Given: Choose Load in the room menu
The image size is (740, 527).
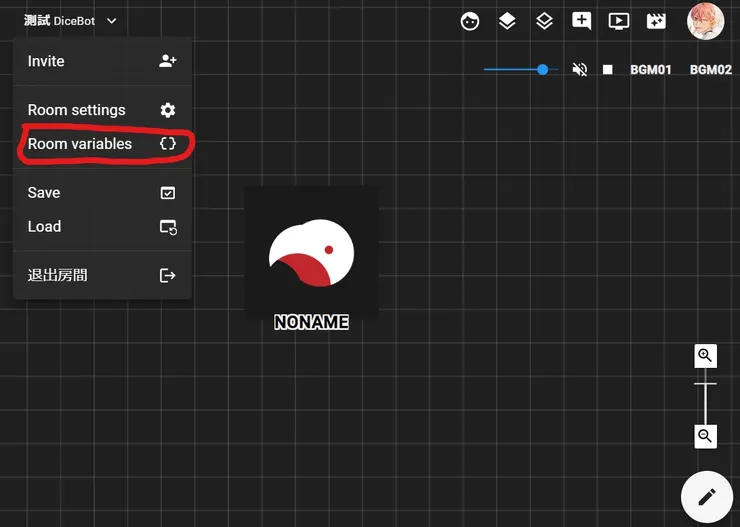Looking at the screenshot, I should point(102,226).
